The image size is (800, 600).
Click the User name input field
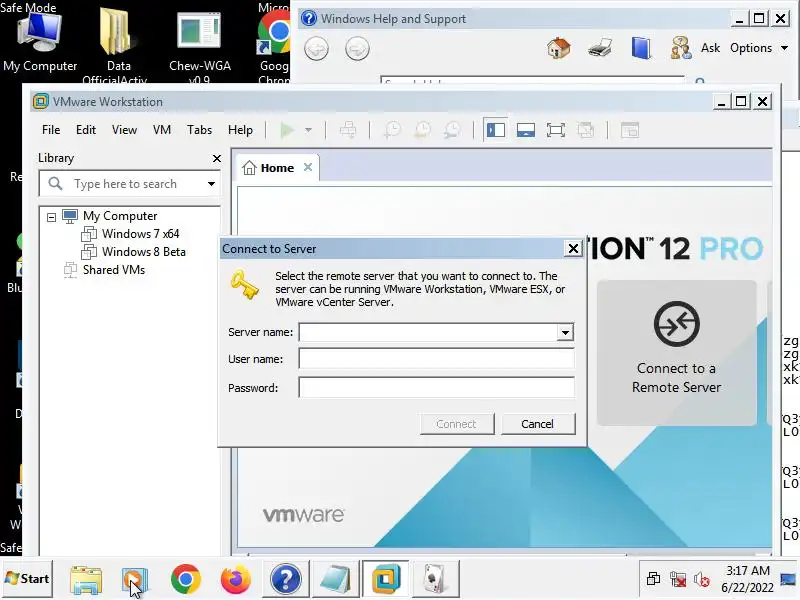point(436,359)
